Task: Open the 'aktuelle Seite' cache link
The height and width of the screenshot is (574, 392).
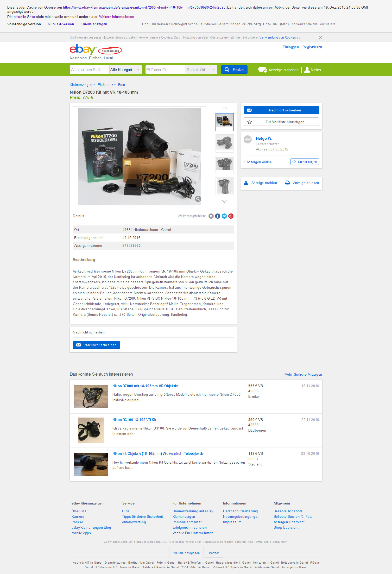Action: 24,17
